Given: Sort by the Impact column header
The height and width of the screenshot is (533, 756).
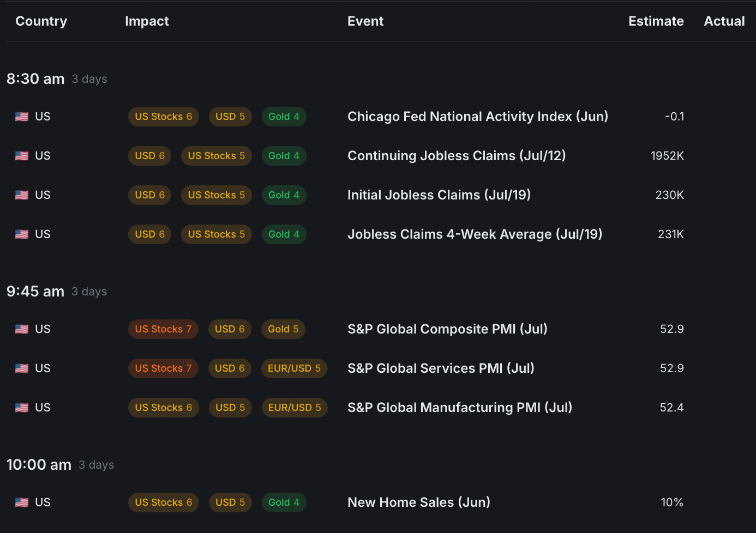Looking at the screenshot, I should [x=147, y=21].
